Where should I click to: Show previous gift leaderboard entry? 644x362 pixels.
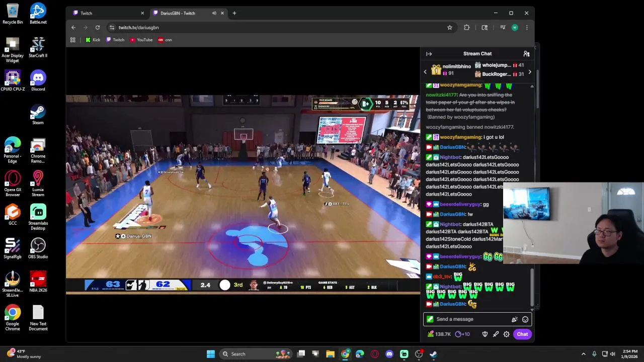(425, 72)
